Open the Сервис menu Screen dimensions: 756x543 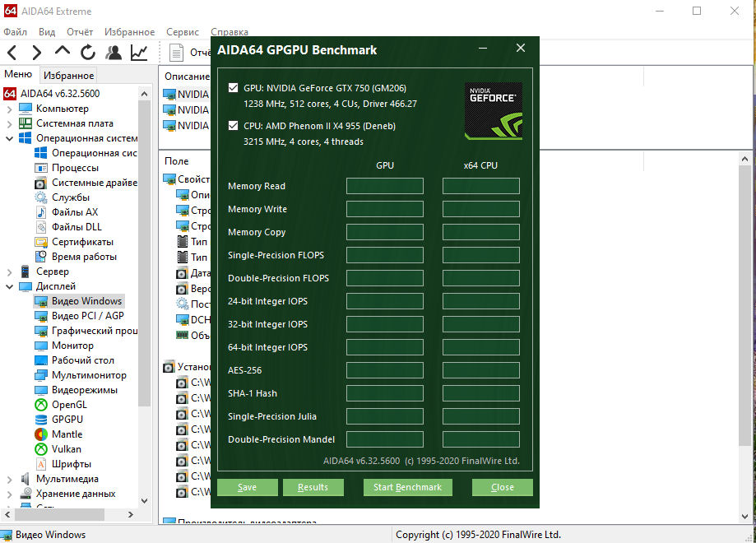point(183,32)
